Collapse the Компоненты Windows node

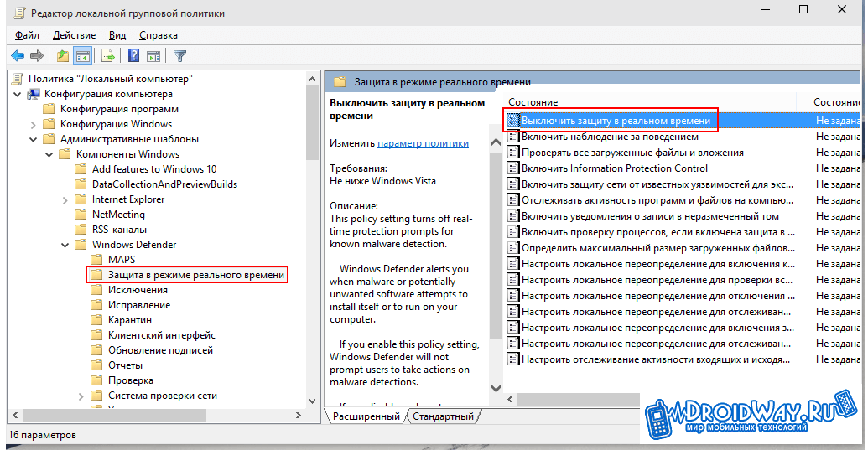pyautogui.click(x=49, y=154)
